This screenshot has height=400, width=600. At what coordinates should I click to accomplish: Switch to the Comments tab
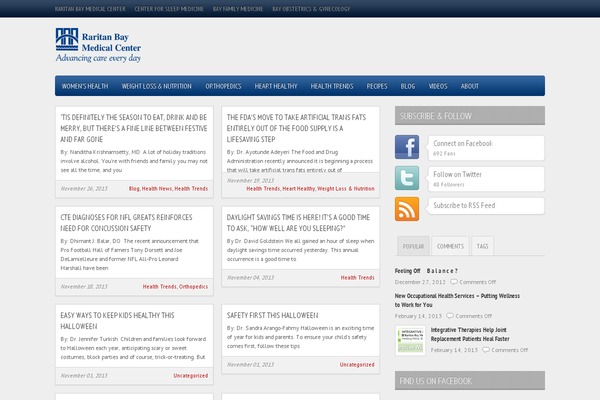[x=450, y=246]
